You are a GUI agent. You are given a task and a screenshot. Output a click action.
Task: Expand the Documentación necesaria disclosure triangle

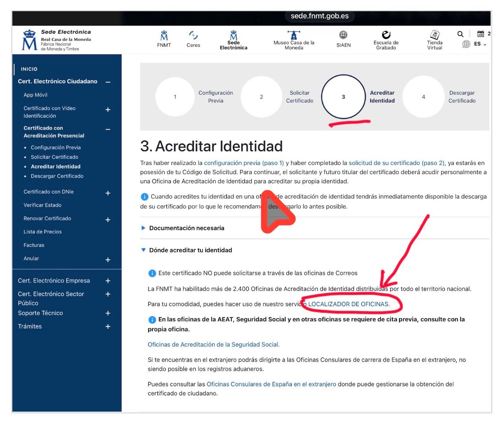click(x=143, y=228)
